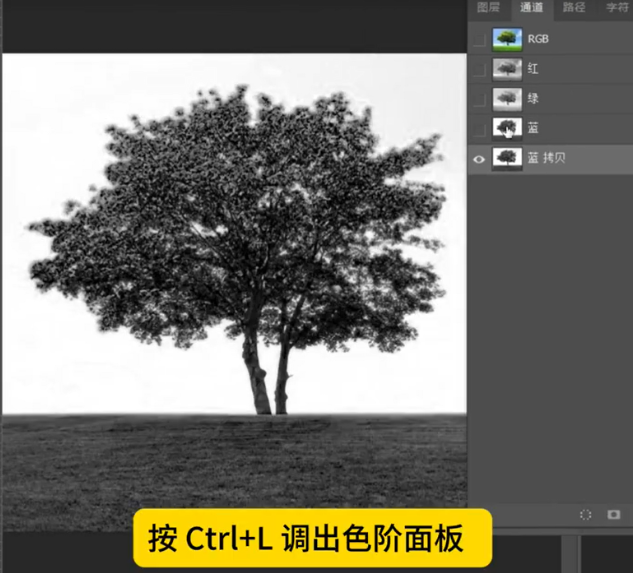Click the RGB channel thumbnail

pyautogui.click(x=507, y=39)
